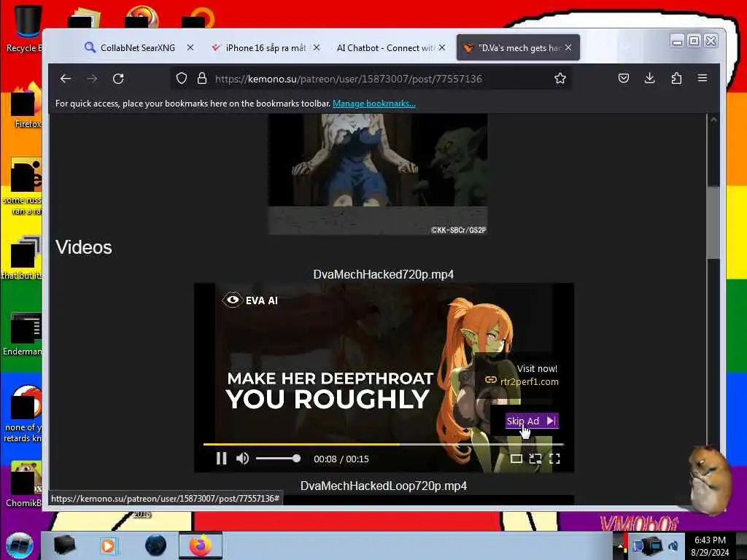Click the black box taskbar icon
Viewport: 747px width, 560px height.
click(64, 545)
